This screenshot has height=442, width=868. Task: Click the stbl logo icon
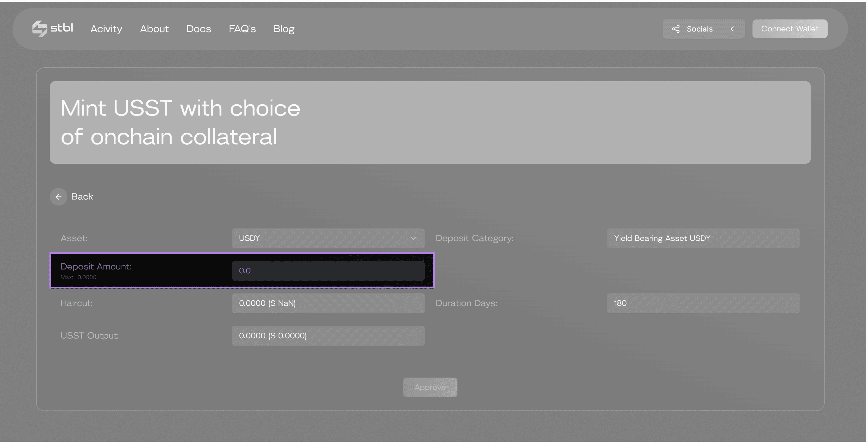(x=40, y=29)
